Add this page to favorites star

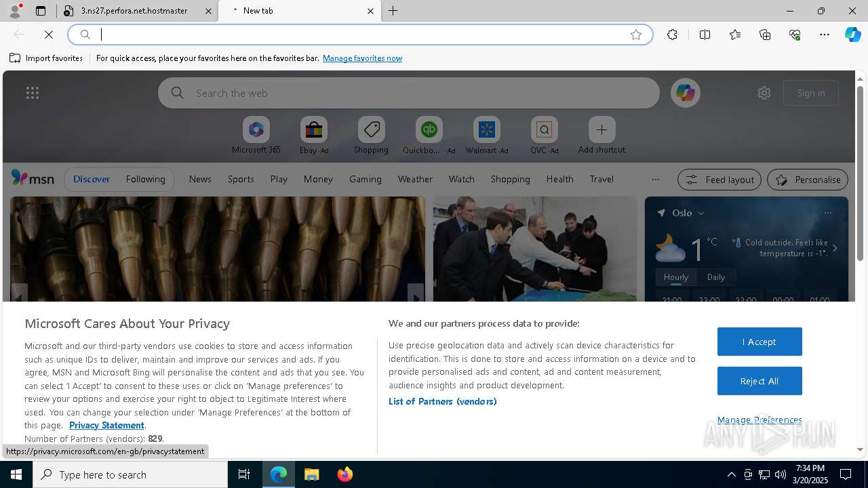pyautogui.click(x=636, y=35)
